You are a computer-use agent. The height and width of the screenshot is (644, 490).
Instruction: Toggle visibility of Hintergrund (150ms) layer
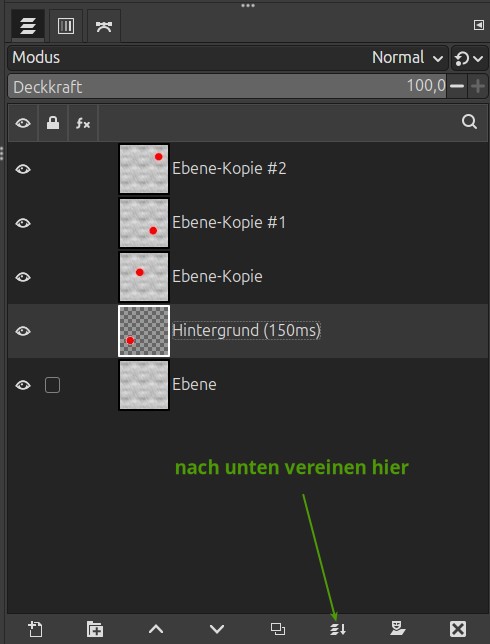[x=23, y=331]
